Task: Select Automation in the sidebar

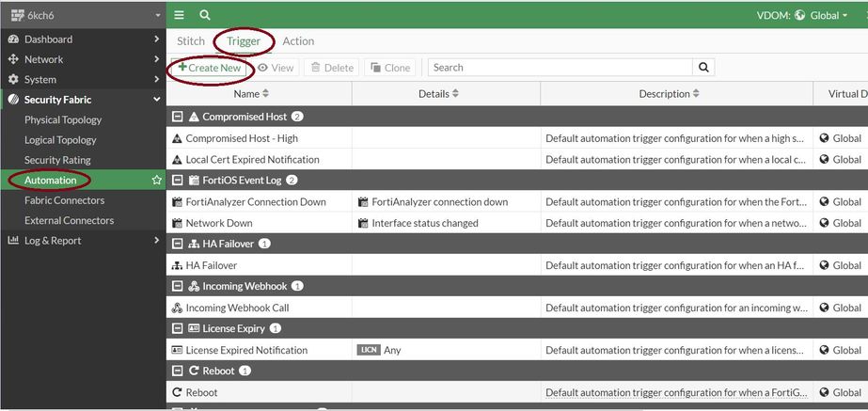Action: [83, 180]
